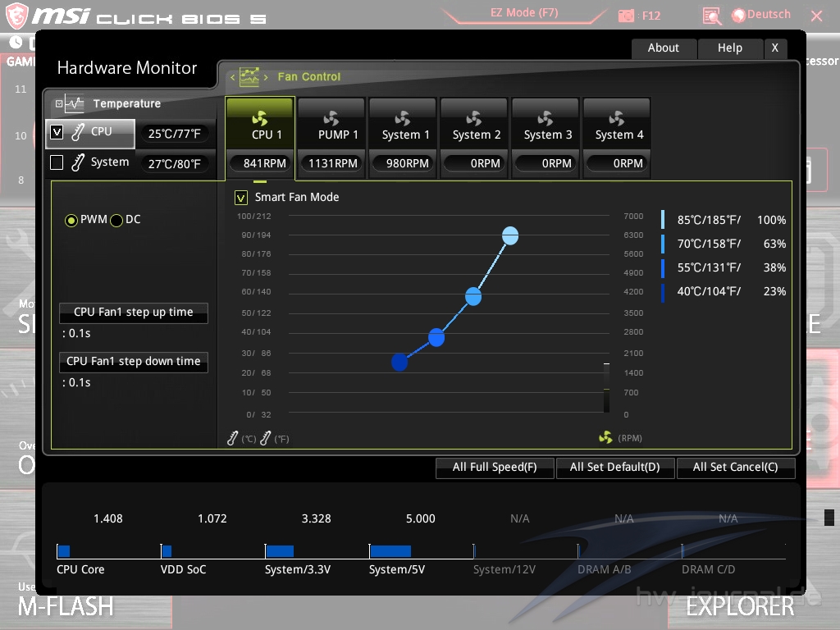The height and width of the screenshot is (630, 840).
Task: Select the System 3 fan icon
Action: click(546, 118)
